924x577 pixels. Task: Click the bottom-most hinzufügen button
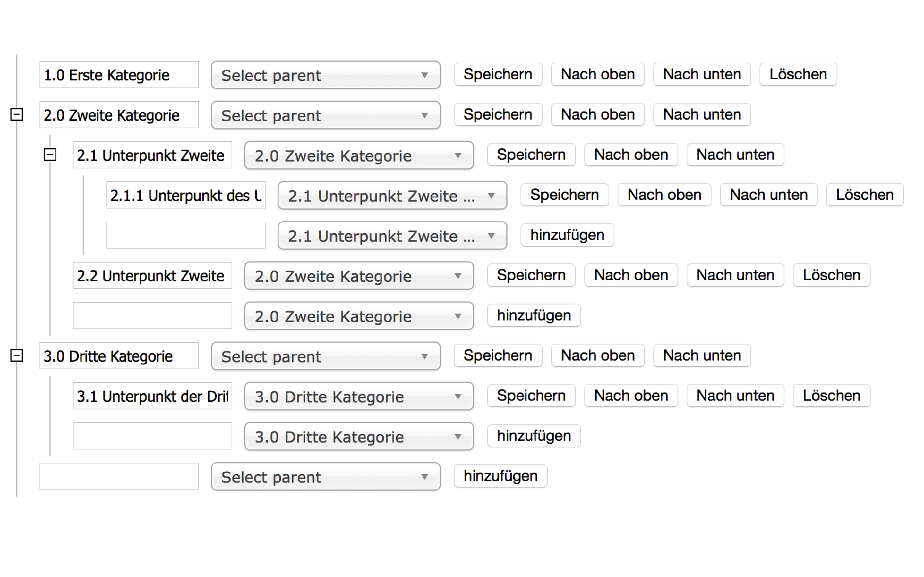point(500,476)
